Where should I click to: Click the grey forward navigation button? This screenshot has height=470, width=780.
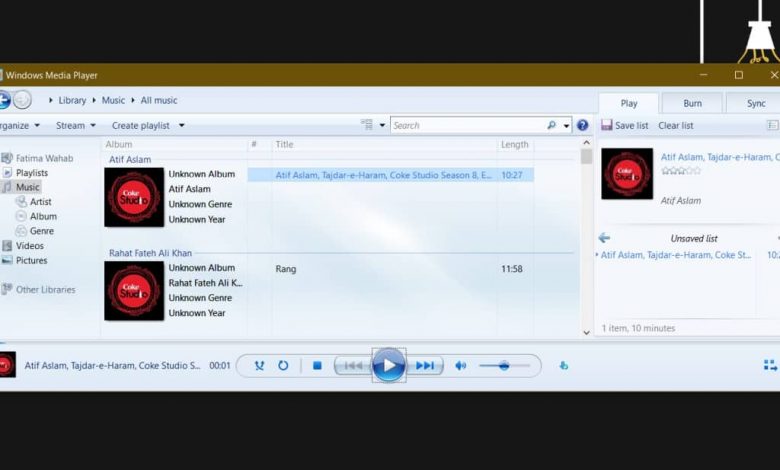click(x=22, y=100)
